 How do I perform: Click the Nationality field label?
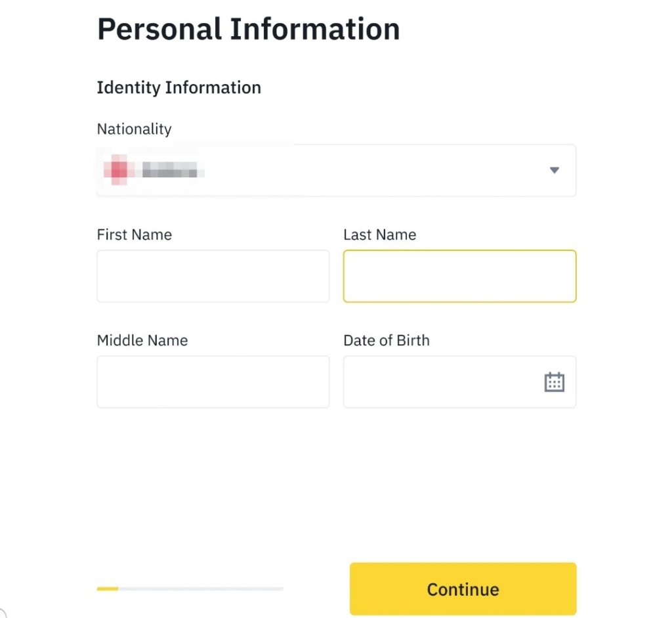point(134,129)
